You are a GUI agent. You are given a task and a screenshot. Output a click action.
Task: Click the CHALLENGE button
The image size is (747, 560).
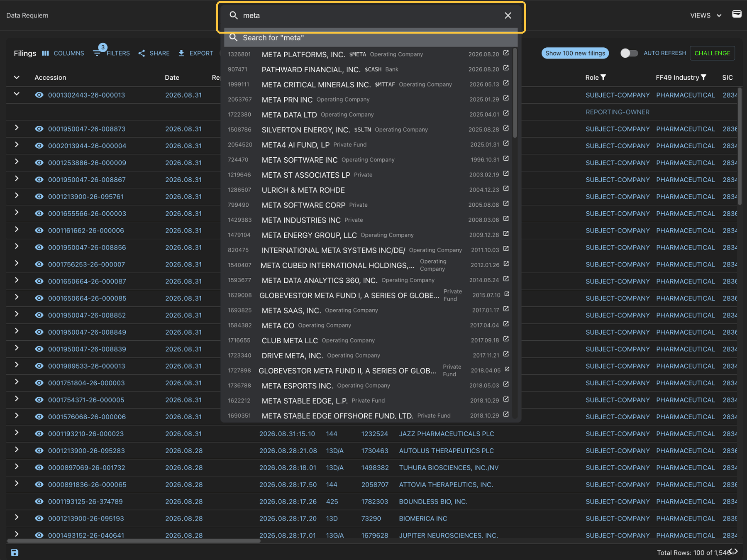click(712, 53)
